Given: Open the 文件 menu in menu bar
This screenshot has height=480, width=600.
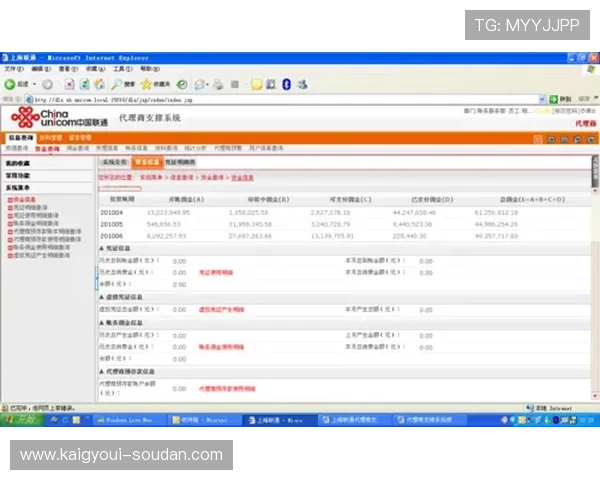Looking at the screenshot, I should (12, 69).
